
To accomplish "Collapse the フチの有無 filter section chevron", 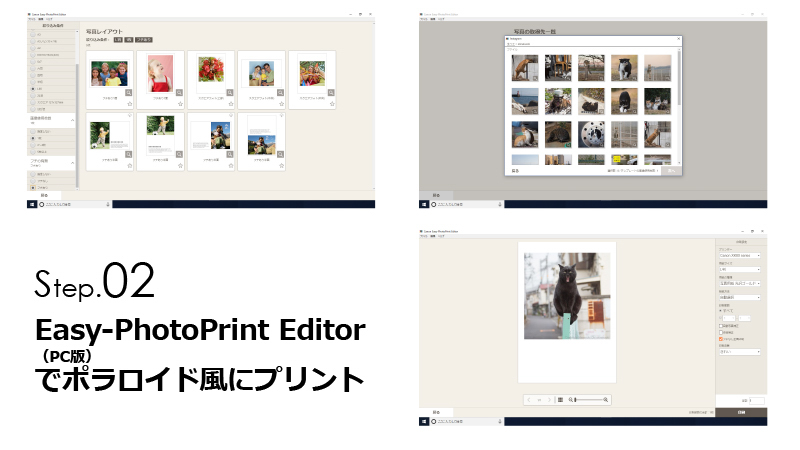I will tap(72, 163).
